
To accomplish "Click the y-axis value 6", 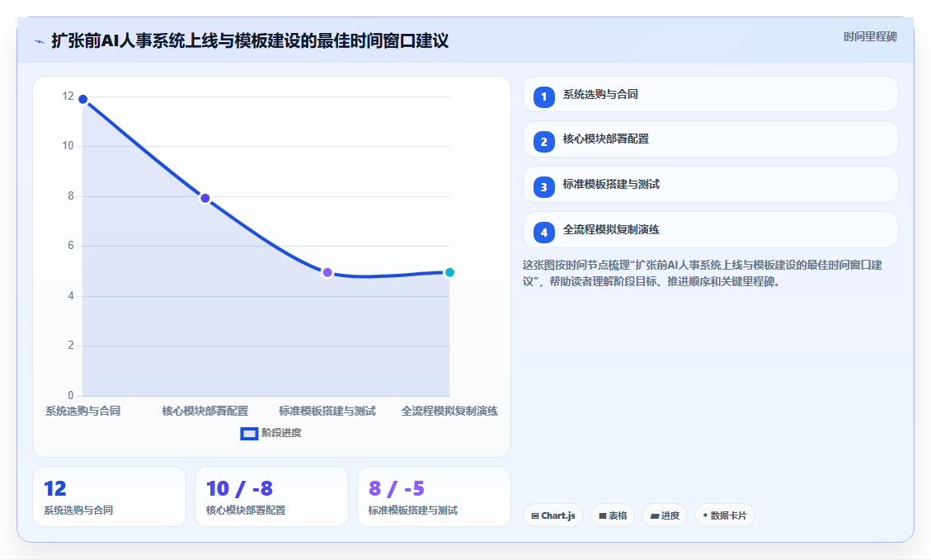I will pyautogui.click(x=71, y=246).
